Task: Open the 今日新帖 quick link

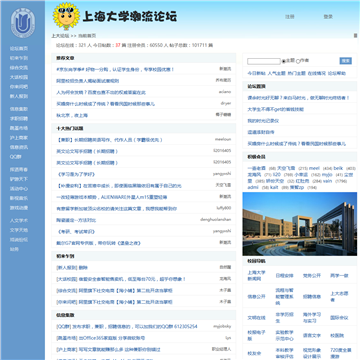Action: point(256,73)
